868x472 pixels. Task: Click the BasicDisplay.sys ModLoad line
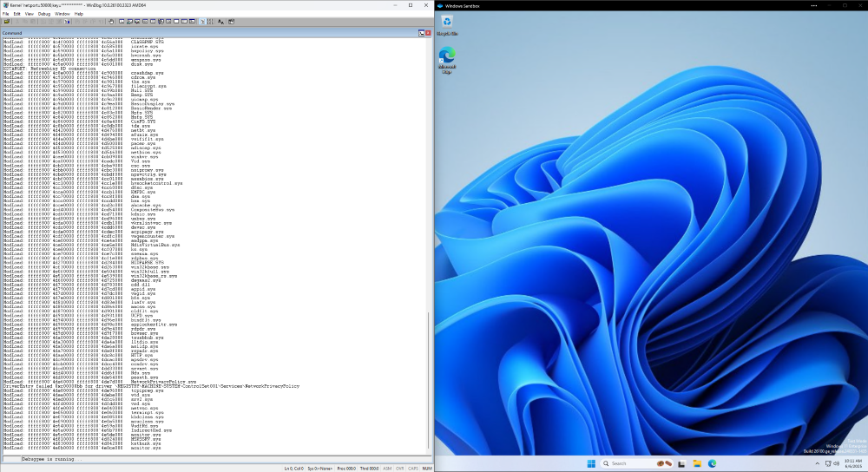pyautogui.click(x=89, y=103)
